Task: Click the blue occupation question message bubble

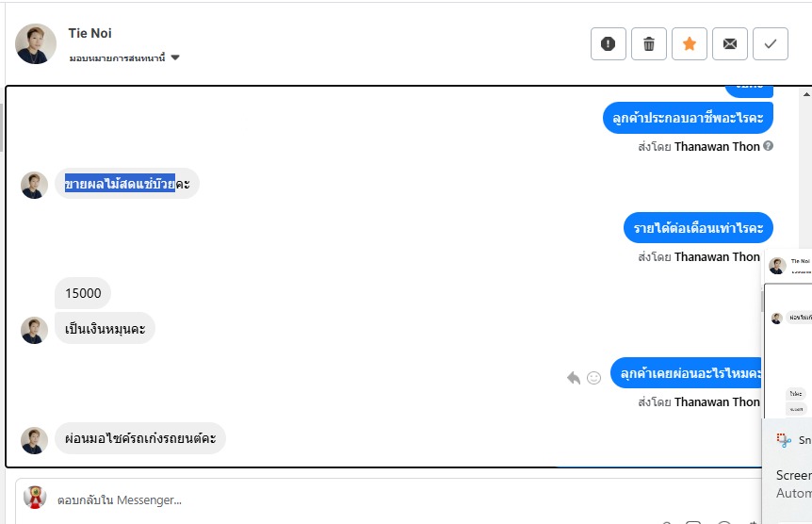Action: pos(688,118)
